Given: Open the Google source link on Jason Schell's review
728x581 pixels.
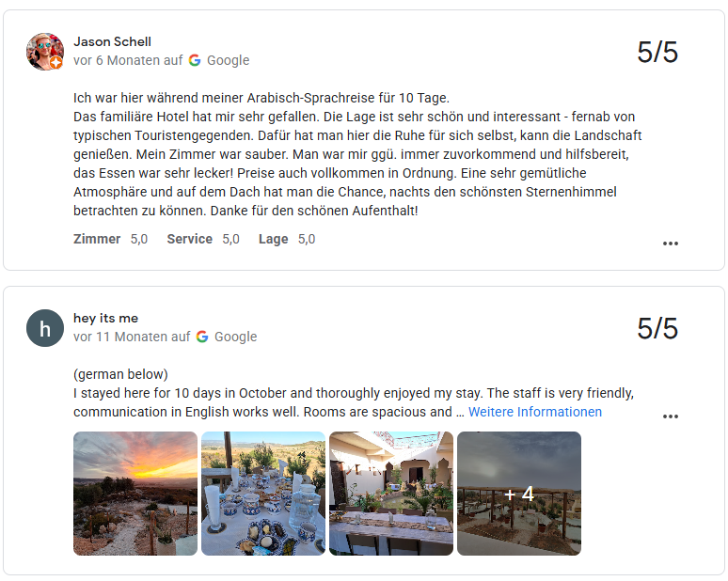Looking at the screenshot, I should coord(228,60).
